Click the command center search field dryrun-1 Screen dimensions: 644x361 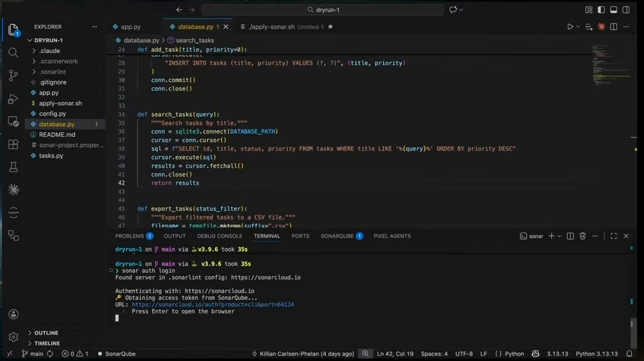click(x=323, y=10)
